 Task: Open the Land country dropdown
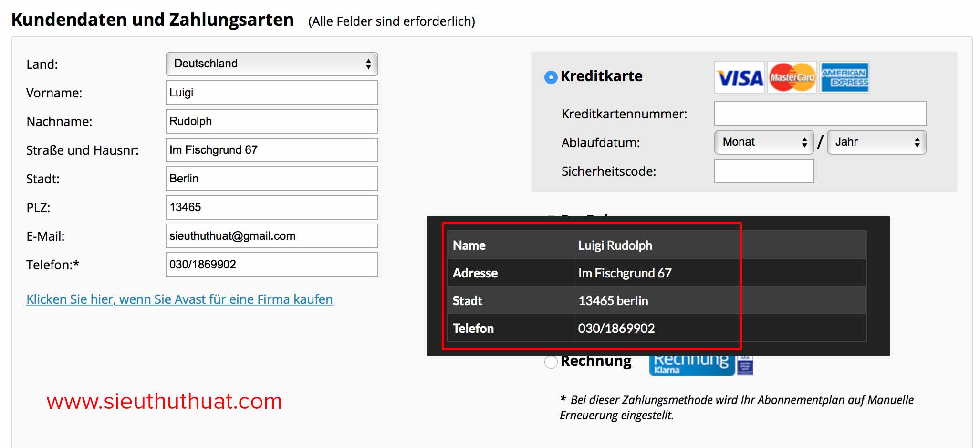coord(271,64)
